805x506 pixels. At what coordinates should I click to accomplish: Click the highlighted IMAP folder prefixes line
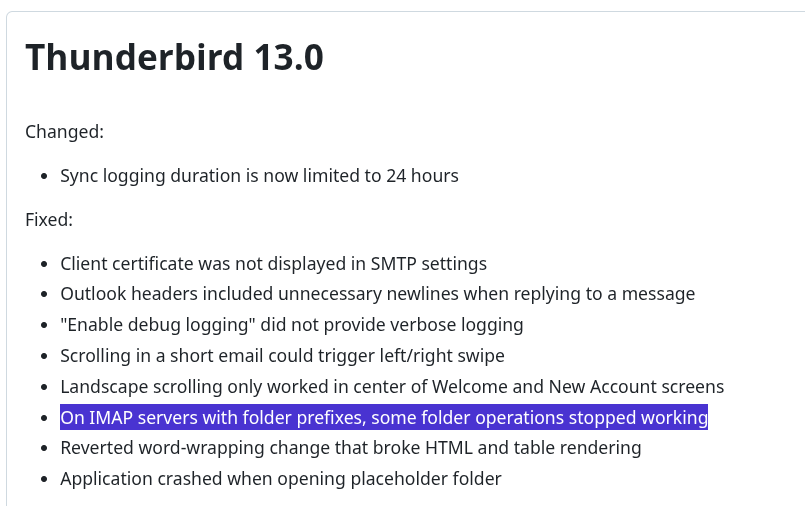pos(383,418)
